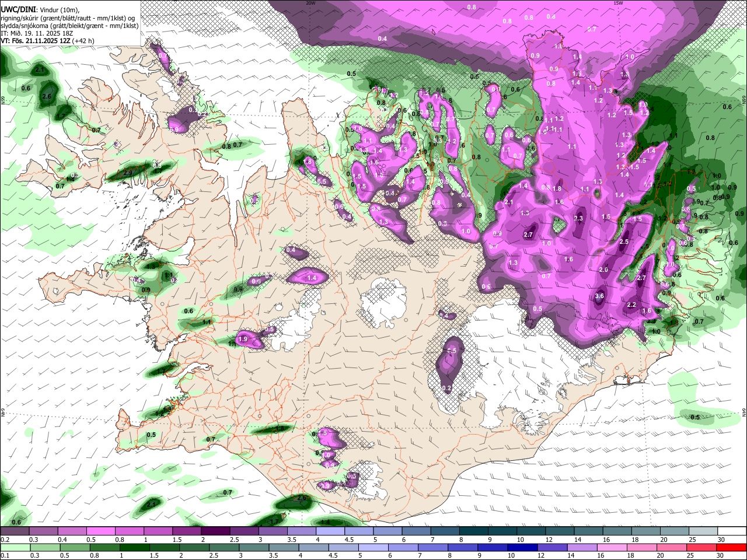
Task: Click the 0.2 swatch in upper snow legend
Action: coord(15,531)
